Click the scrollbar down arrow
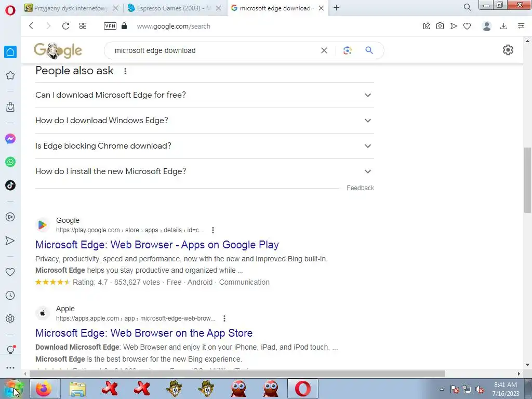Viewport: 532px width, 399px height. point(527,365)
